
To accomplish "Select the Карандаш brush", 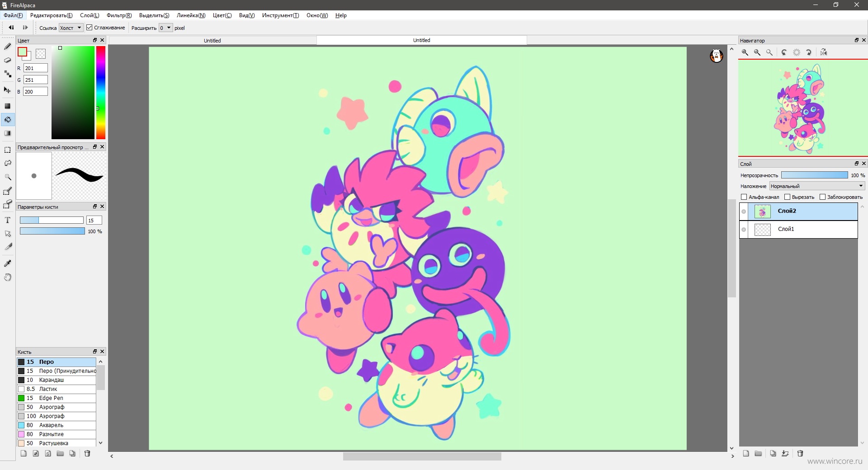I will 57,380.
